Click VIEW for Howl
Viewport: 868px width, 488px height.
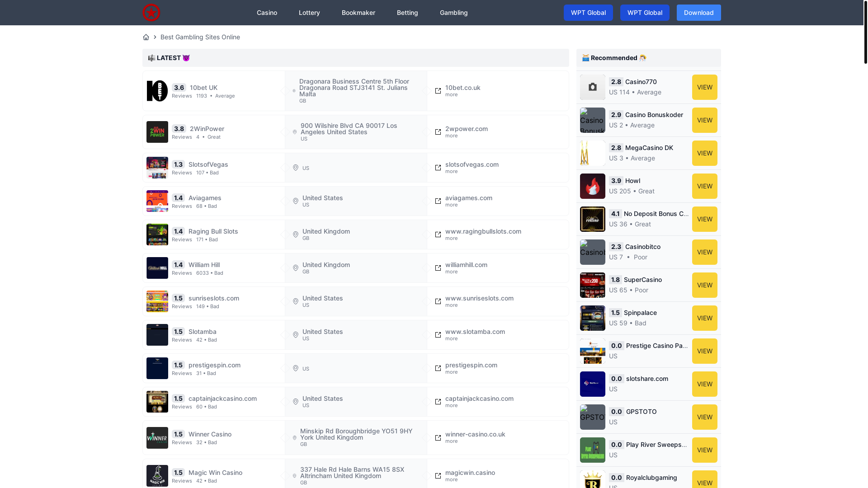click(x=704, y=186)
